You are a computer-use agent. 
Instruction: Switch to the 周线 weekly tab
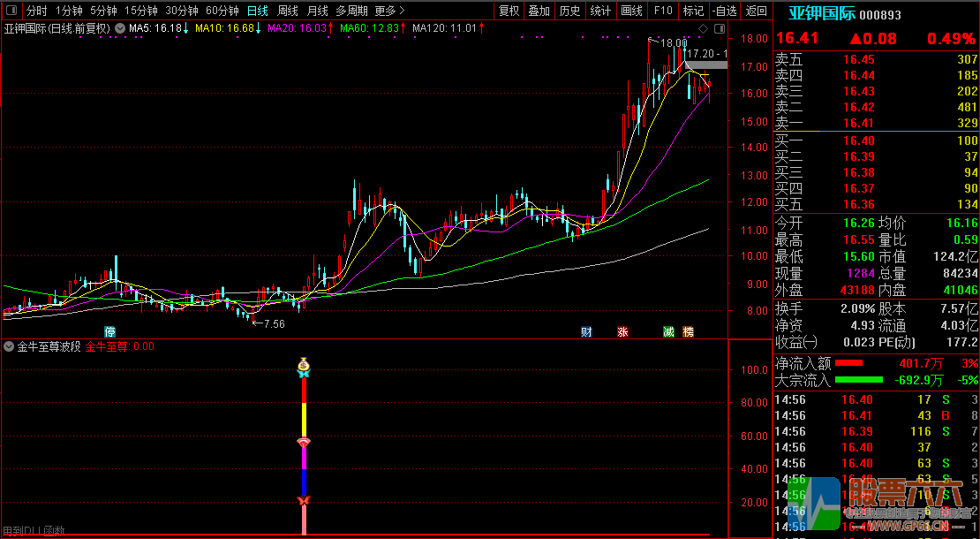(x=288, y=11)
